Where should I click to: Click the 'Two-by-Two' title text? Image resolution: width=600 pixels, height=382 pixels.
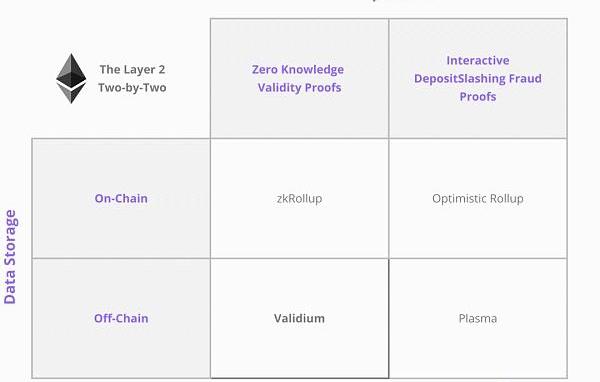click(x=132, y=88)
